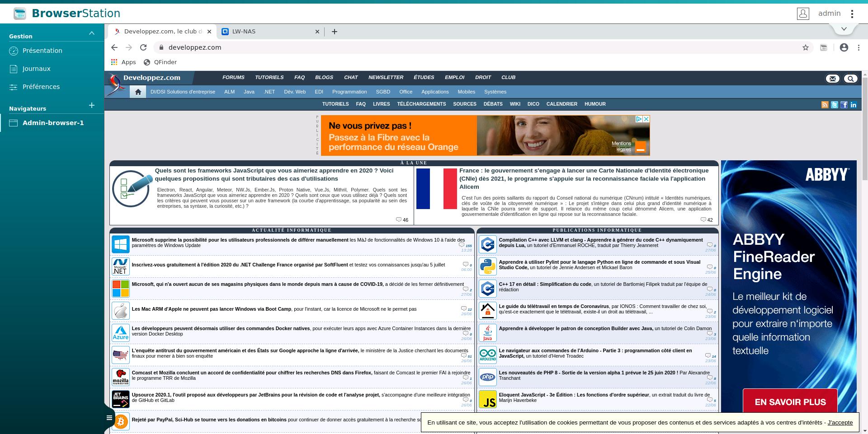Accept cookies via the J'accepte link

[x=840, y=422]
